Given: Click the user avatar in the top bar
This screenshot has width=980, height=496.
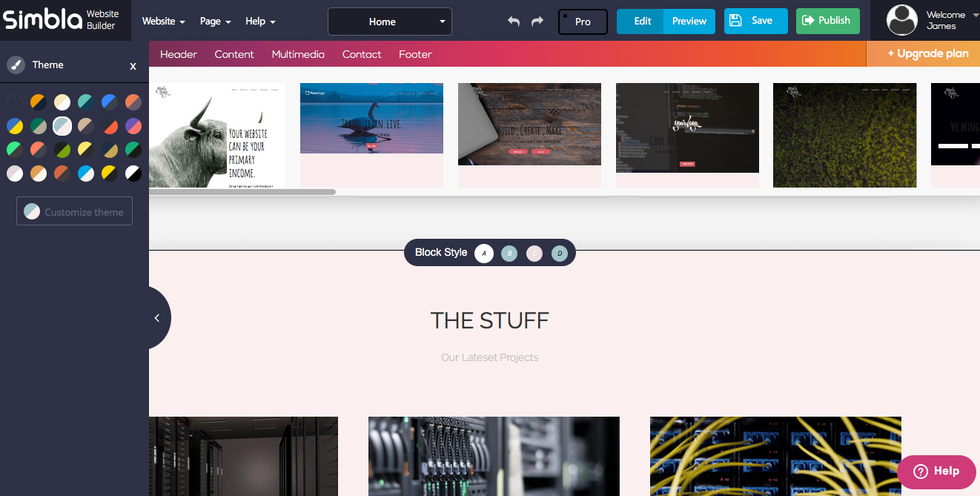Looking at the screenshot, I should point(901,20).
